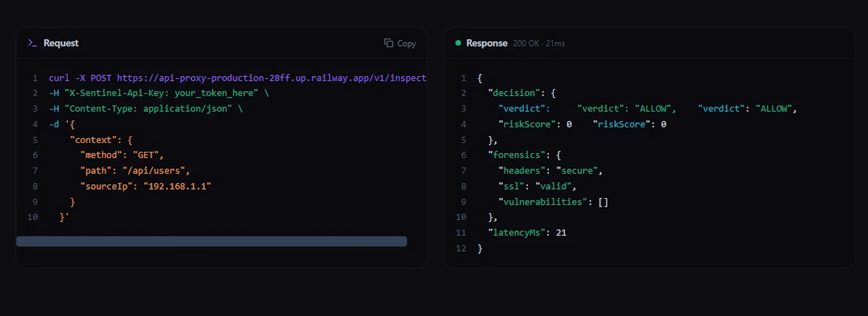
Task: Click the horizontal scrollbar under the Request code
Action: coord(212,241)
